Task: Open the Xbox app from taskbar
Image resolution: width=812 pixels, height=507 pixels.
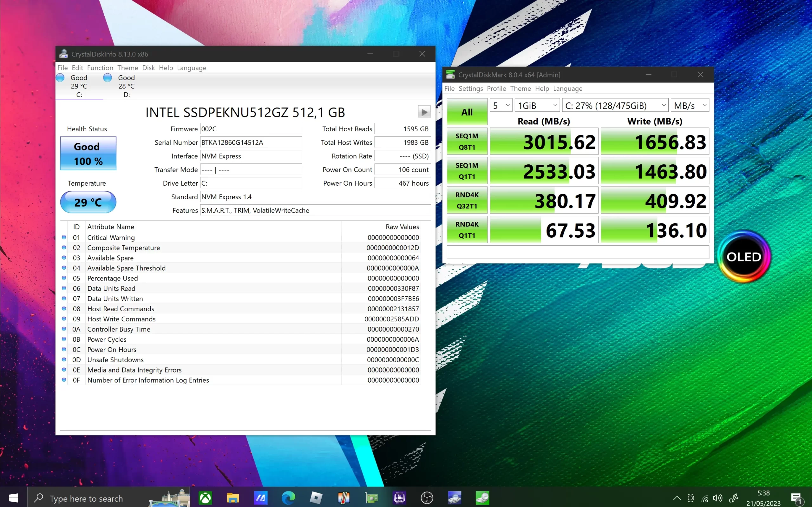Action: tap(205, 497)
